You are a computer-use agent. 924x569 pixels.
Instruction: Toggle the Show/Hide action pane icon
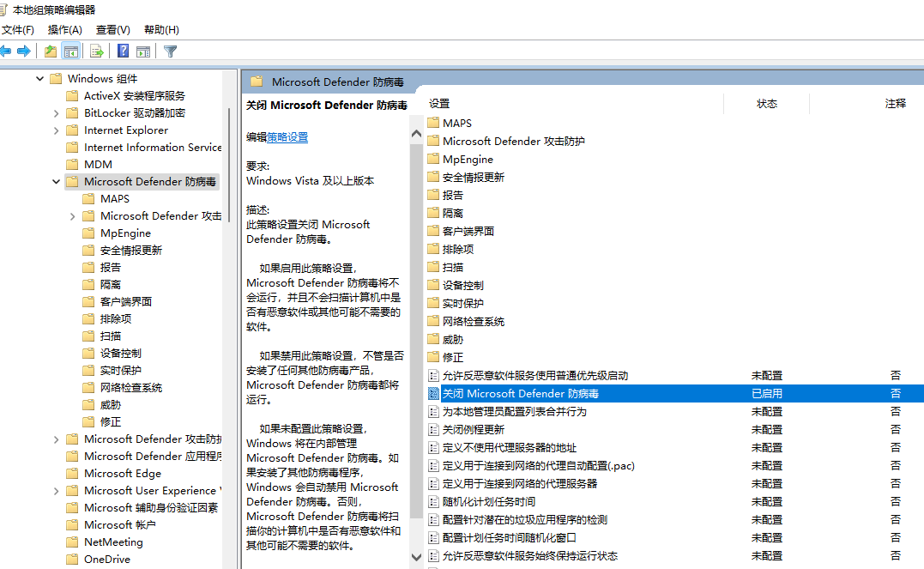coord(143,51)
